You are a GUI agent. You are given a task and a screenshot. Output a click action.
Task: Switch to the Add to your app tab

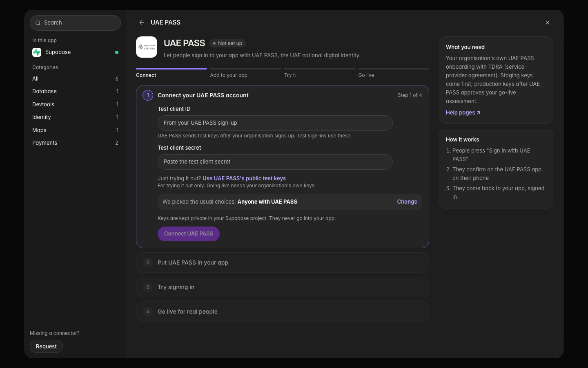coord(245,73)
